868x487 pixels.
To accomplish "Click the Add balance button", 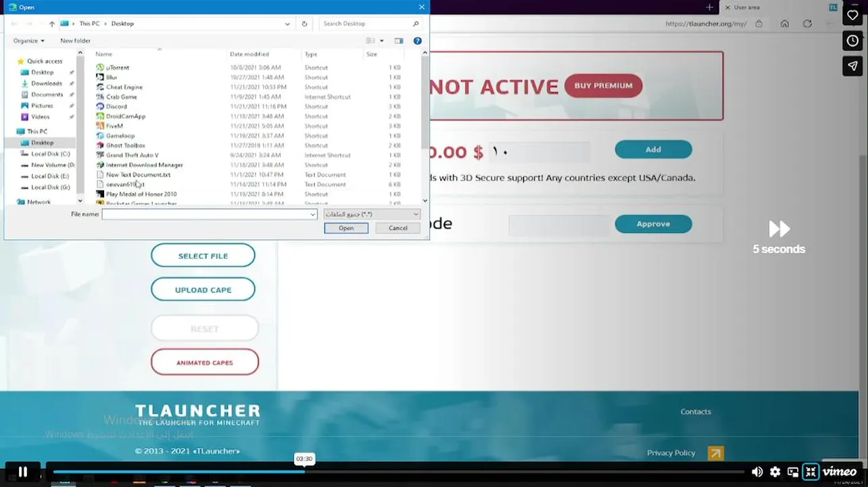I will (653, 149).
